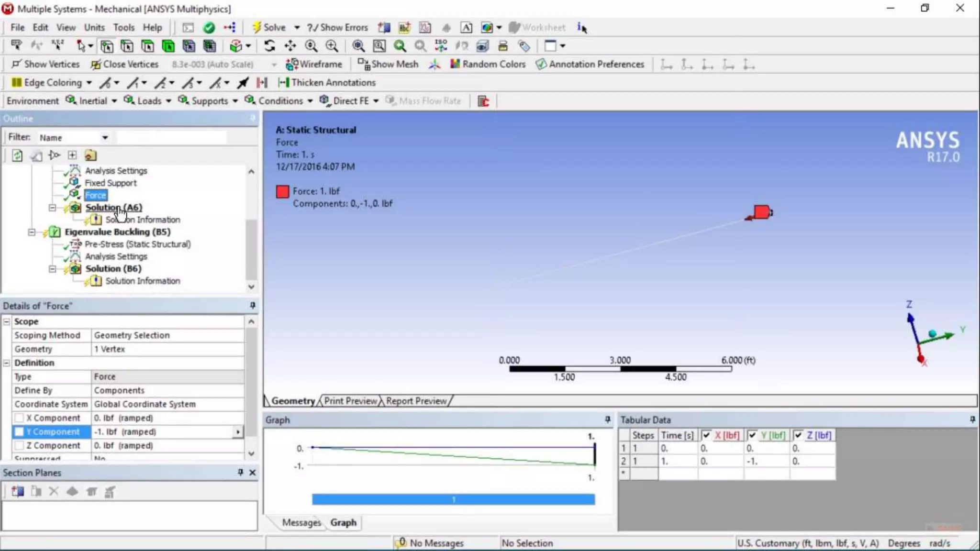The image size is (980, 551).
Task: Open the Supports dropdown menu
Action: [209, 101]
